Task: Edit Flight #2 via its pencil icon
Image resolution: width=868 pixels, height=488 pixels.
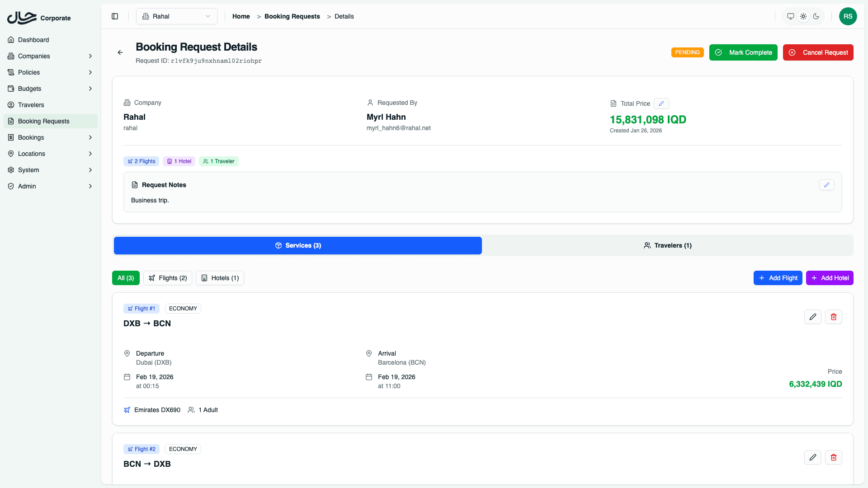Action: pyautogui.click(x=812, y=457)
